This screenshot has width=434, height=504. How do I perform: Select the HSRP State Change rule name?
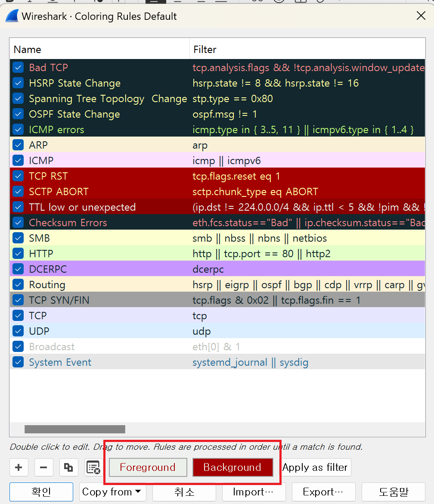[x=75, y=83]
